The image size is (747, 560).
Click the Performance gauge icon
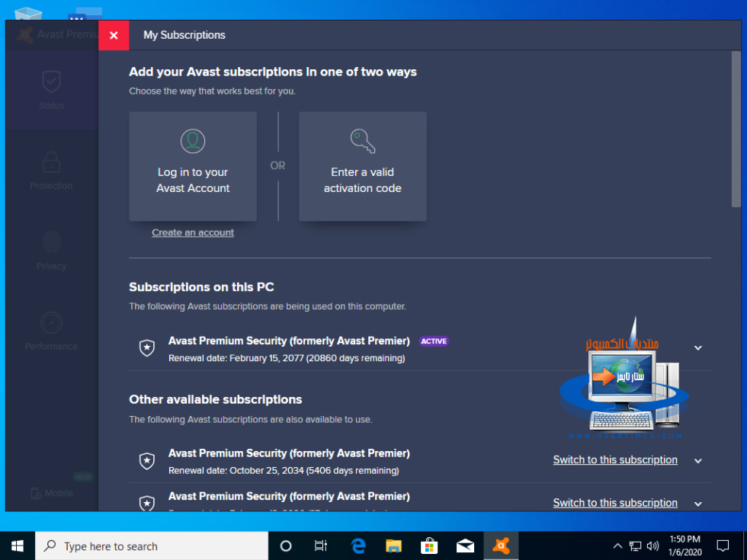(52, 323)
